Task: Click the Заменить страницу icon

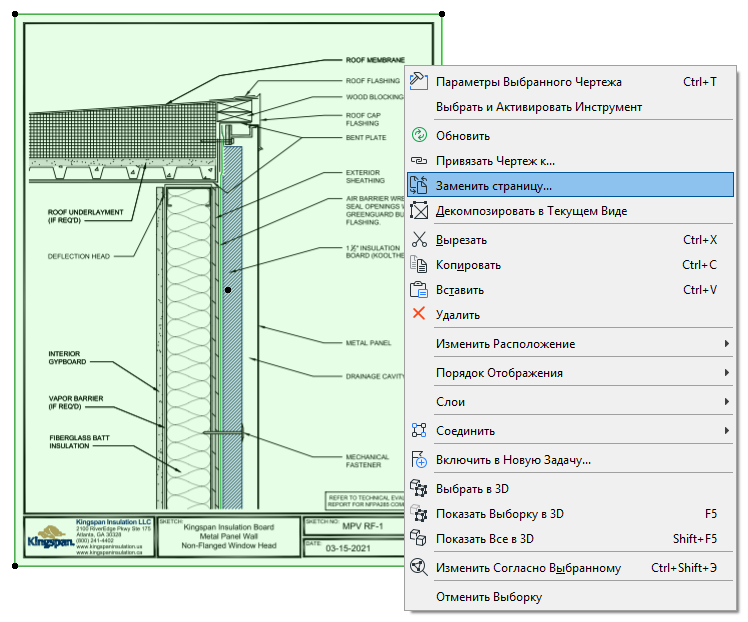Action: tap(420, 186)
